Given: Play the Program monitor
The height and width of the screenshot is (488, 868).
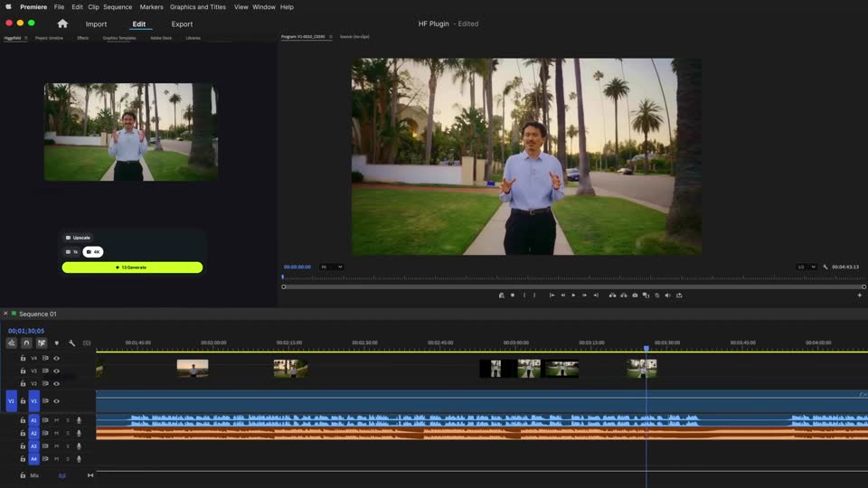Looking at the screenshot, I should point(573,296).
